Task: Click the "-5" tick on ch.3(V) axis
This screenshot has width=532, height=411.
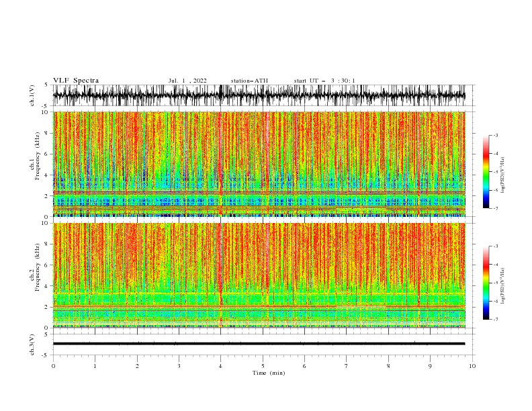Action: [x=45, y=355]
